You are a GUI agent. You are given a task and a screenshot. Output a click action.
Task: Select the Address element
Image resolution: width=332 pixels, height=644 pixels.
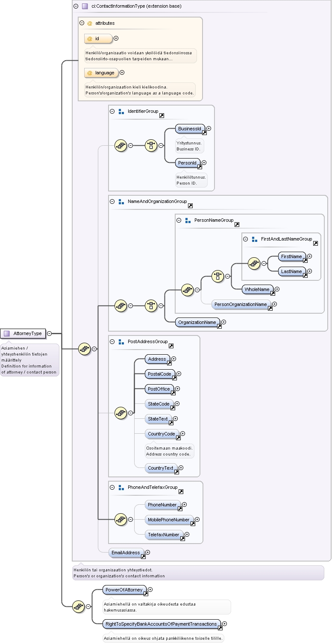tap(157, 359)
